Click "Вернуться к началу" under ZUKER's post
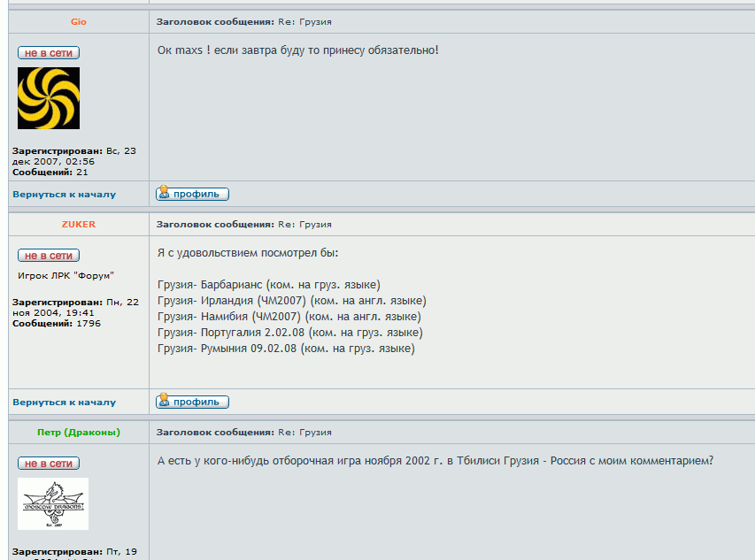Viewport: 755px width, 560px height. pos(64,403)
